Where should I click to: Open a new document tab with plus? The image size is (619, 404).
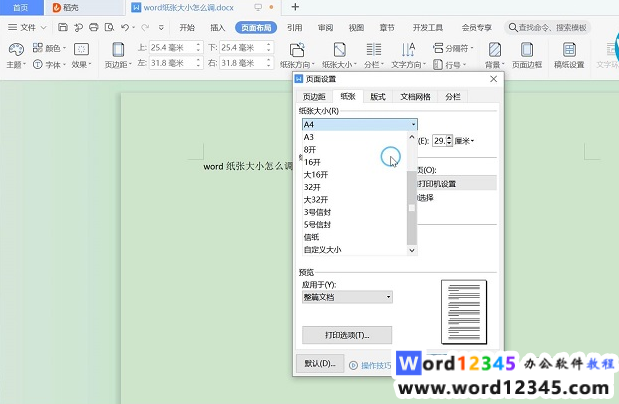[x=295, y=7]
